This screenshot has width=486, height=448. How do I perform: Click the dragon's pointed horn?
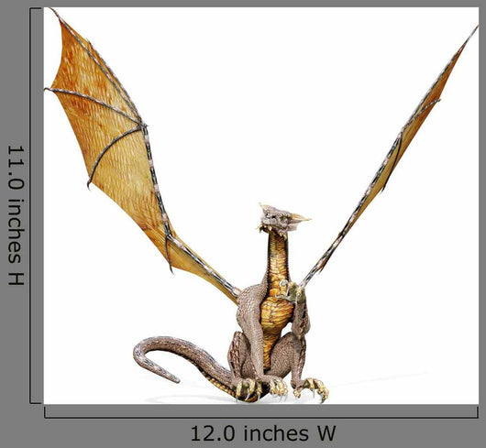point(300,218)
